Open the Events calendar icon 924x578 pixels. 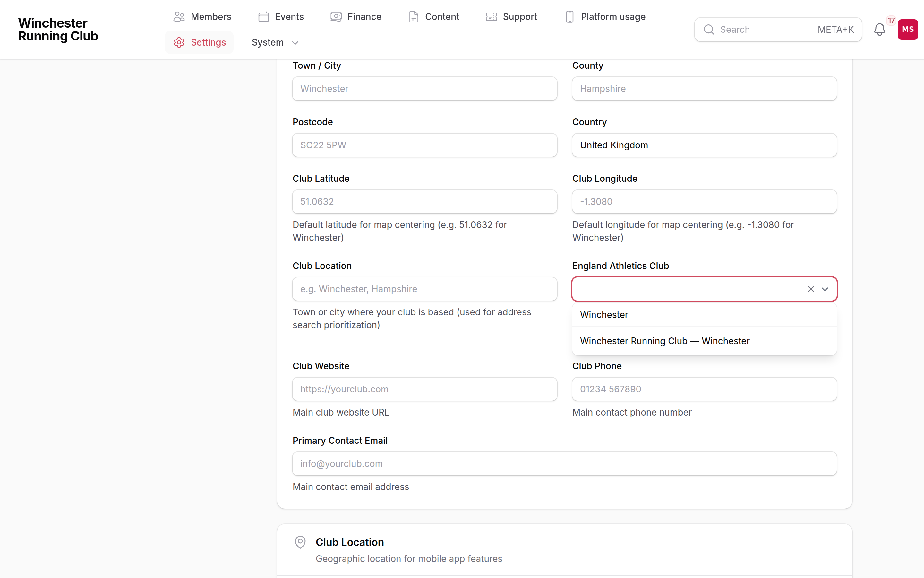263,17
